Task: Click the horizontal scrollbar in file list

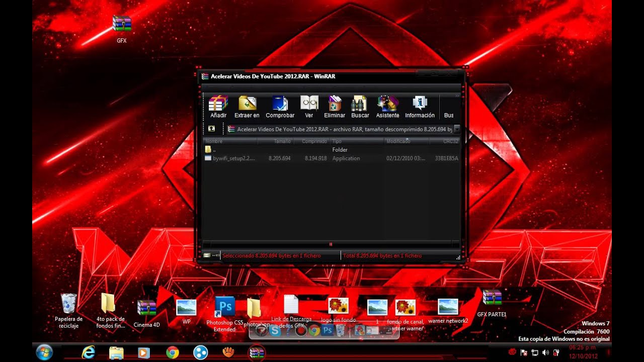Action: point(331,244)
